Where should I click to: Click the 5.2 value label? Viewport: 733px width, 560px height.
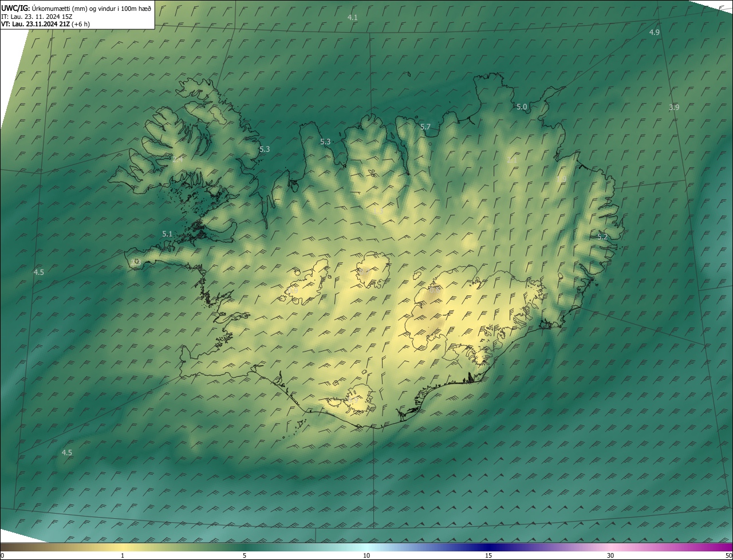point(602,237)
